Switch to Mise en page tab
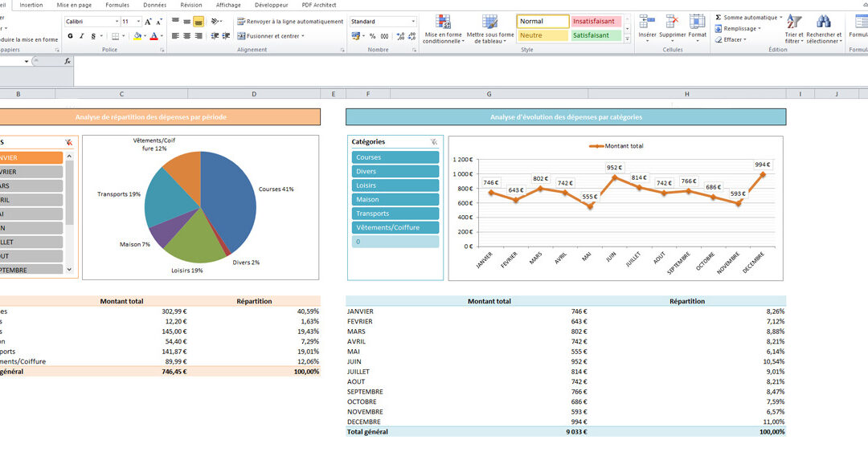Viewport: 868px width, 452px height. (74, 5)
